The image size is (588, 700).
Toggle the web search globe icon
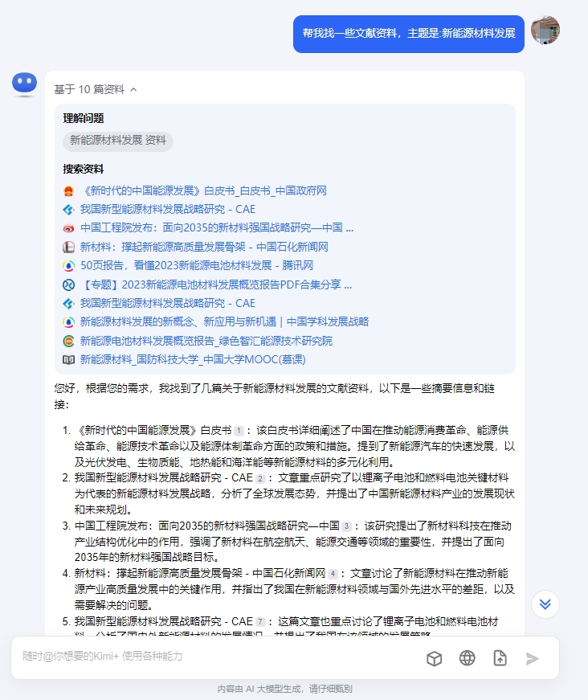(467, 658)
